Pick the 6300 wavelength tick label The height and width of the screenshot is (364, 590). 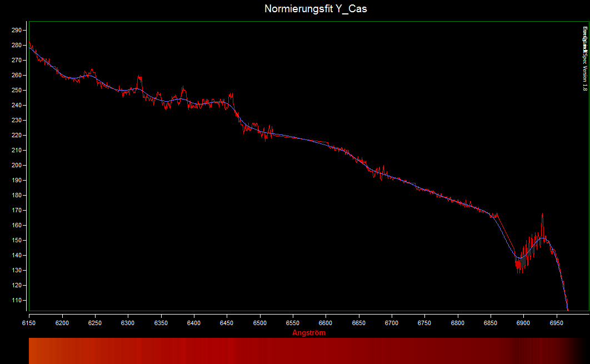(128, 323)
